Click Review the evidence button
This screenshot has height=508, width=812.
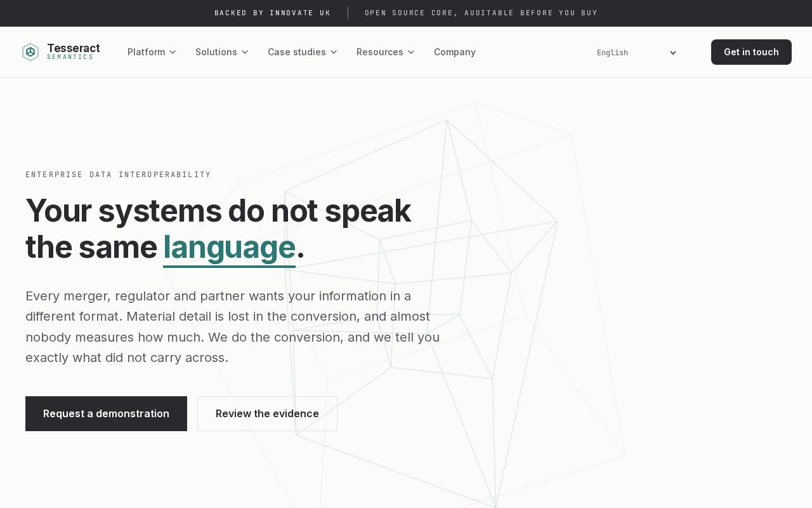[267, 413]
